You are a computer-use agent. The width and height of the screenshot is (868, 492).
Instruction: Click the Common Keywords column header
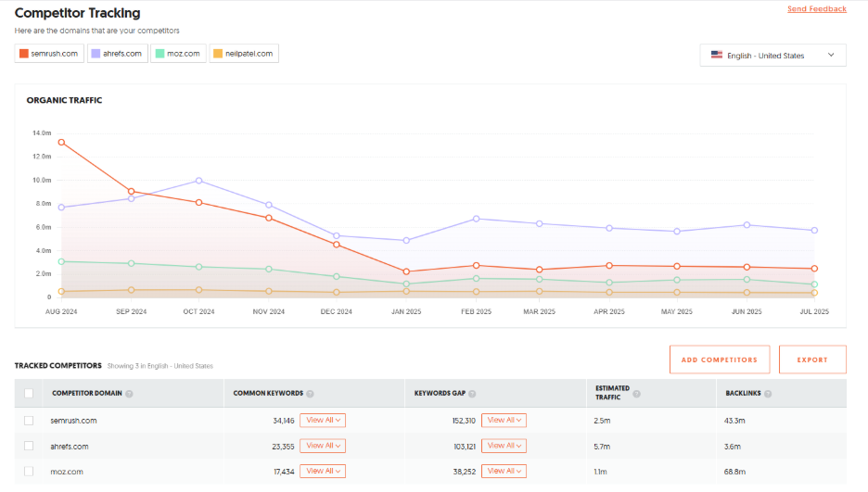[268, 393]
